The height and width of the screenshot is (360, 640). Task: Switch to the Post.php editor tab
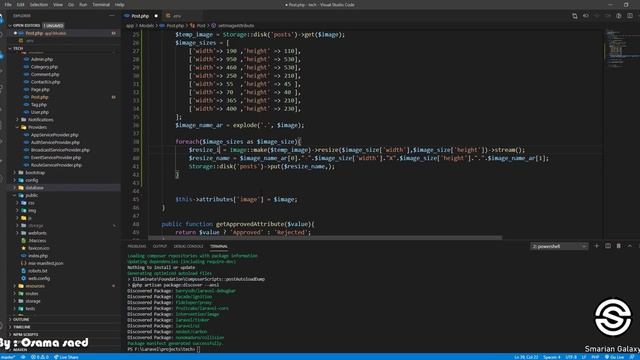click(141, 16)
